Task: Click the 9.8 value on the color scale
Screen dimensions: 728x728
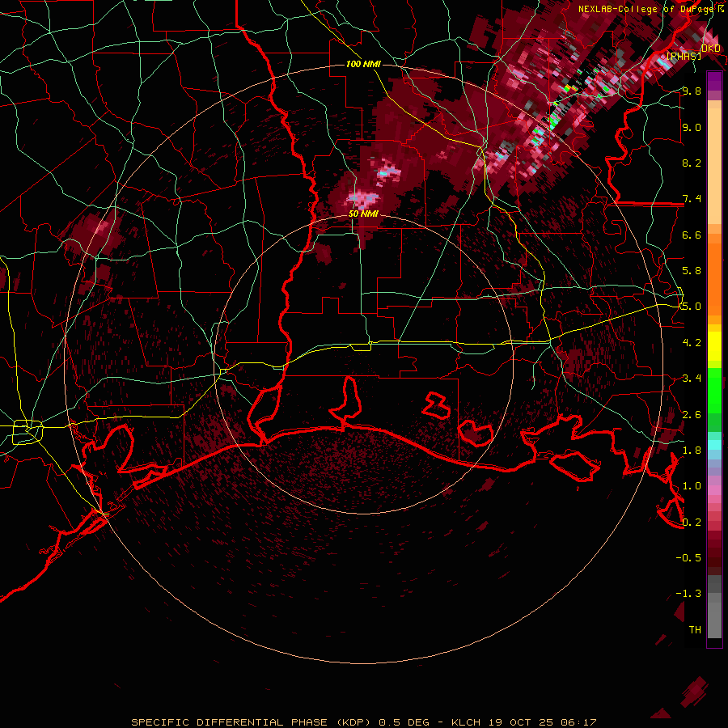Action: (692, 91)
